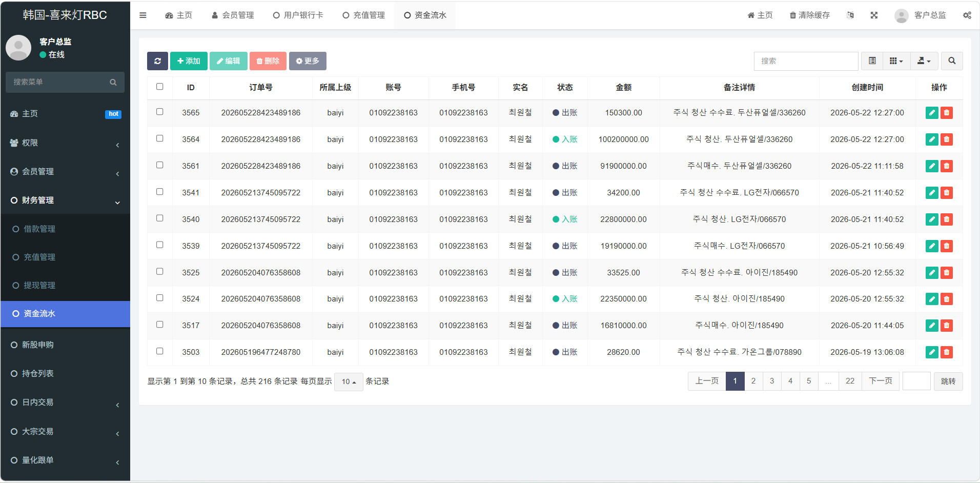
Task: Check the checkbox for row 3541
Action: click(x=160, y=192)
